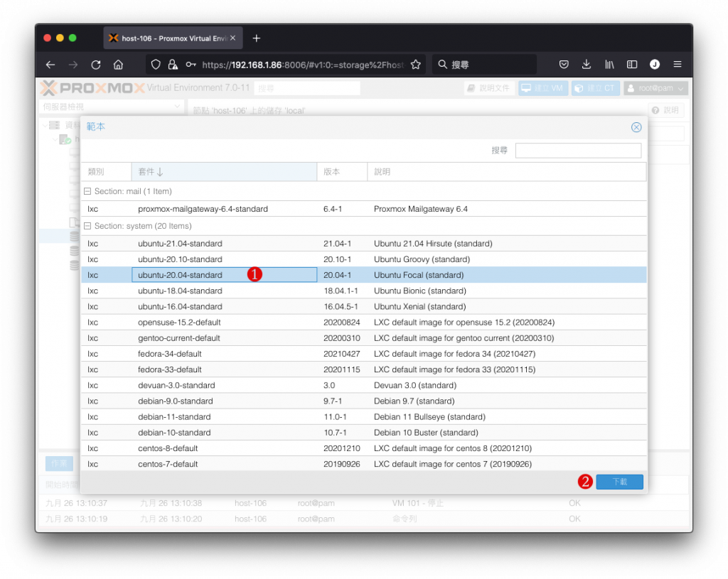Click the browser search box
Viewport: 728px width, 579px height.
click(x=484, y=65)
